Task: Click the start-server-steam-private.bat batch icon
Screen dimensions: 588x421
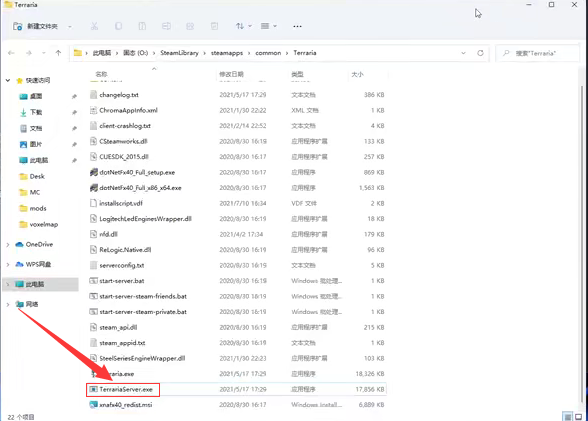Action: [x=93, y=312]
